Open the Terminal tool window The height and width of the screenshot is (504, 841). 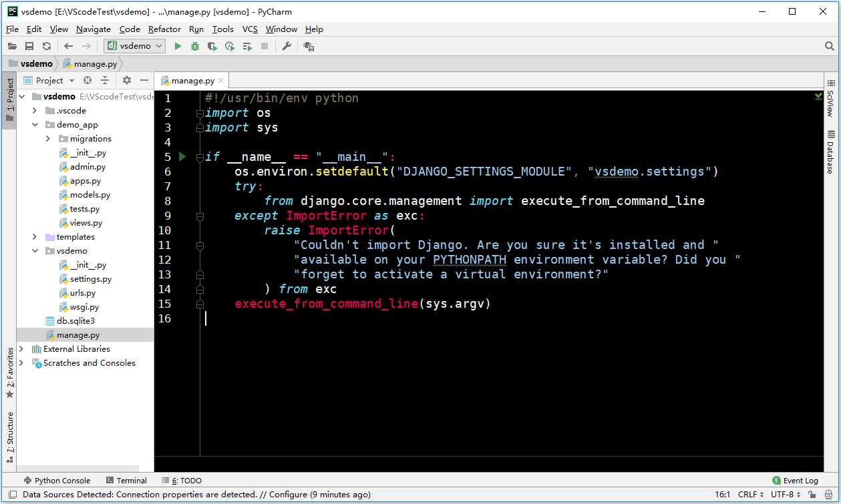click(126, 480)
